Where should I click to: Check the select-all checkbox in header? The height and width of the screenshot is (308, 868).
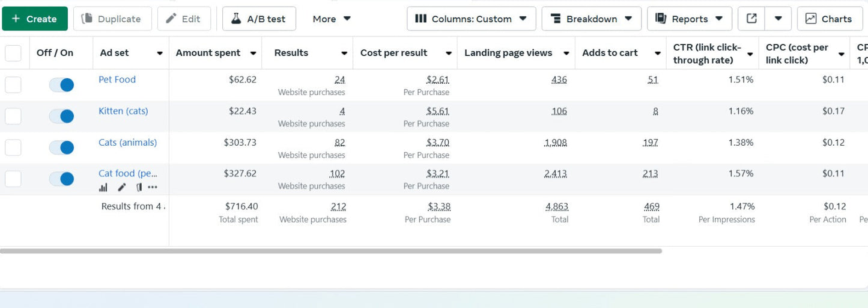point(13,53)
